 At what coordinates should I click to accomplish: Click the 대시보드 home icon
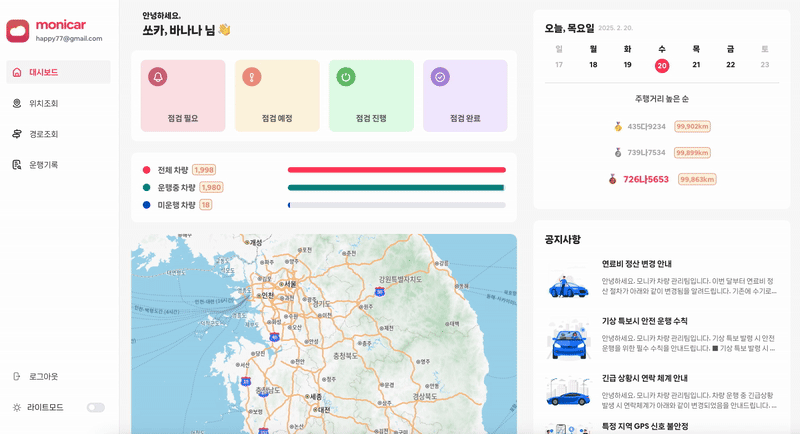click(17, 72)
